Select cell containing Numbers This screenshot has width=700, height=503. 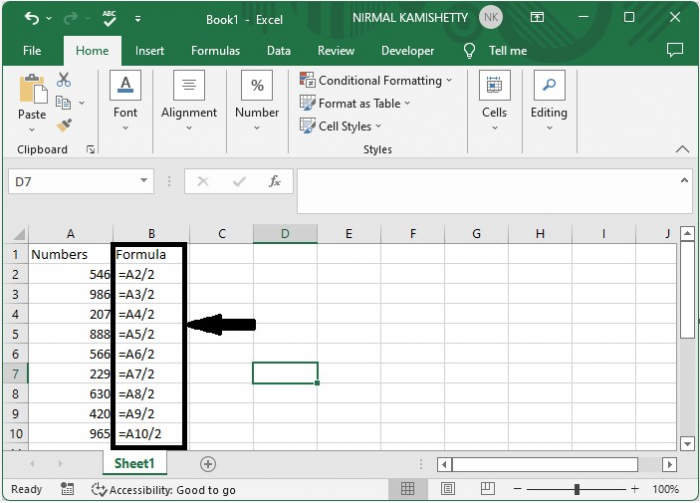click(70, 254)
